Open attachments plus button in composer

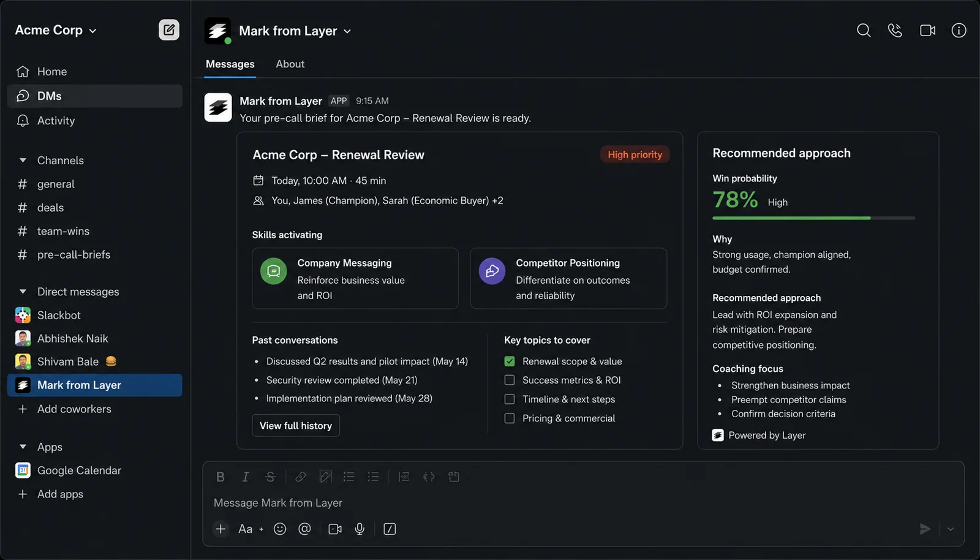[221, 529]
